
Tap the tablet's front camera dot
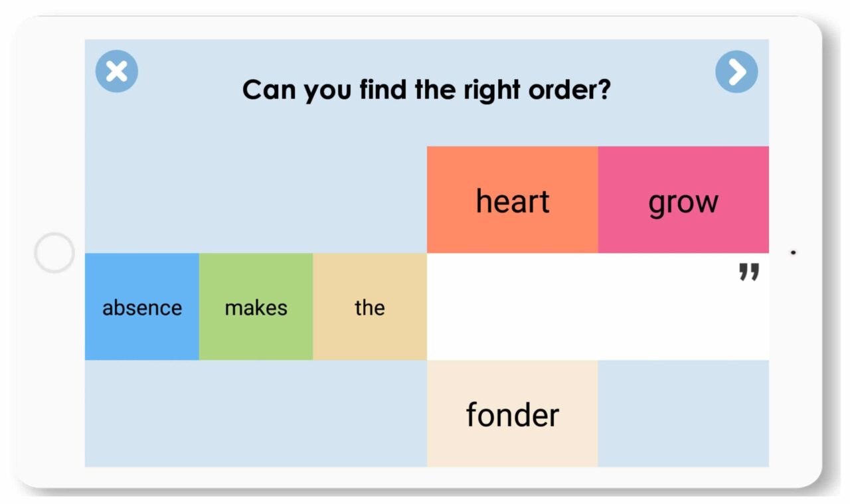[x=793, y=252]
